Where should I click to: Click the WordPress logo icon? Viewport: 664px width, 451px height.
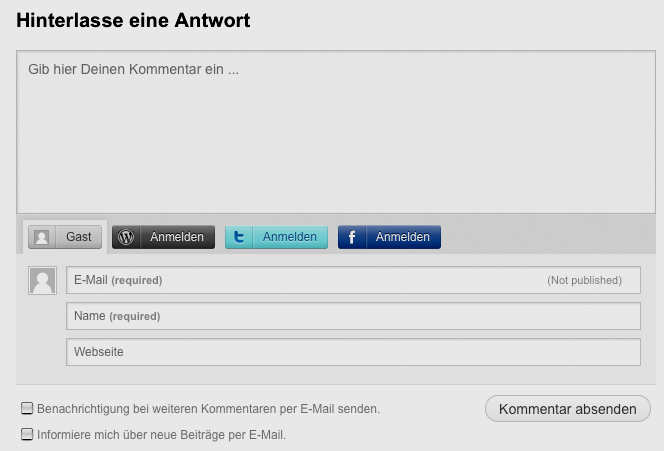point(126,237)
